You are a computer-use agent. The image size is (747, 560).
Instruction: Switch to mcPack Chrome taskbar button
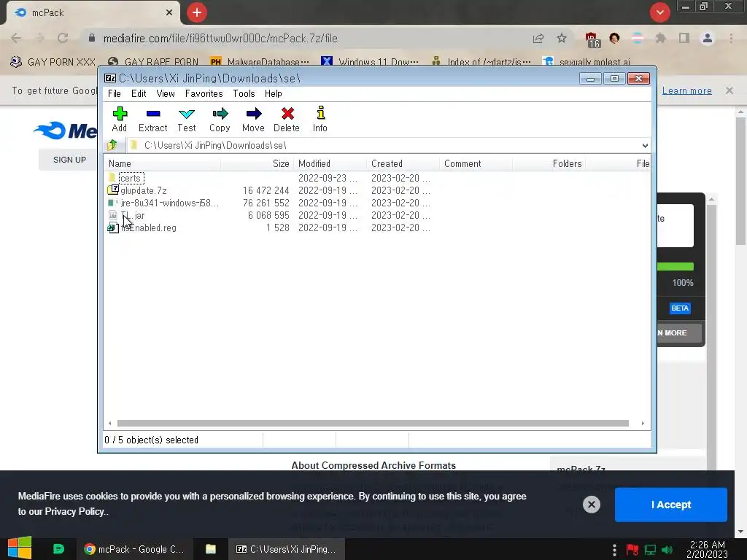134,549
